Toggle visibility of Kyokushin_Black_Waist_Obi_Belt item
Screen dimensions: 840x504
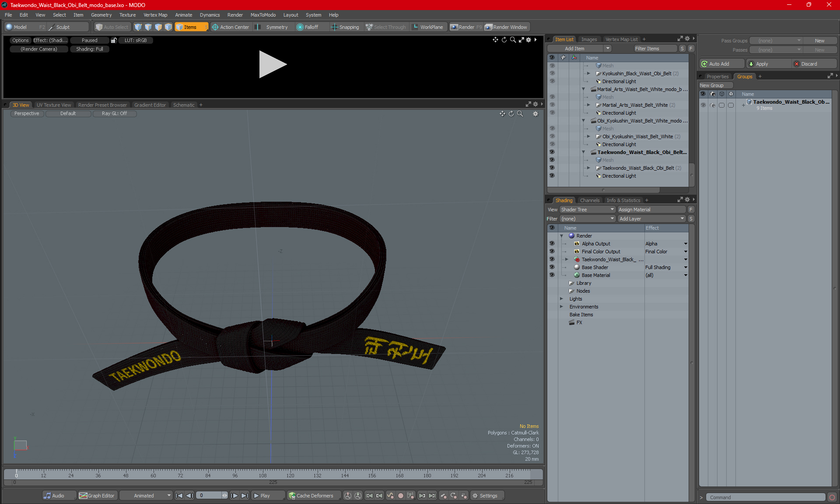tap(552, 73)
